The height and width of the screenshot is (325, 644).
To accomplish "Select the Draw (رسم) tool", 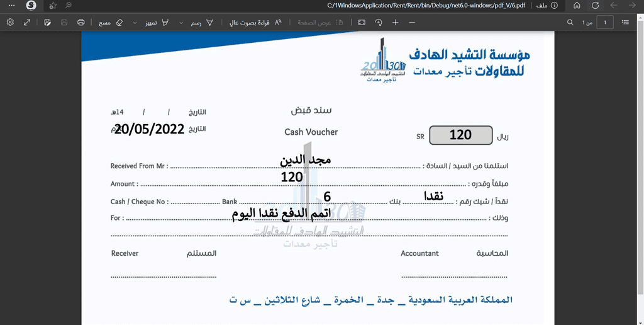I will click(202, 22).
